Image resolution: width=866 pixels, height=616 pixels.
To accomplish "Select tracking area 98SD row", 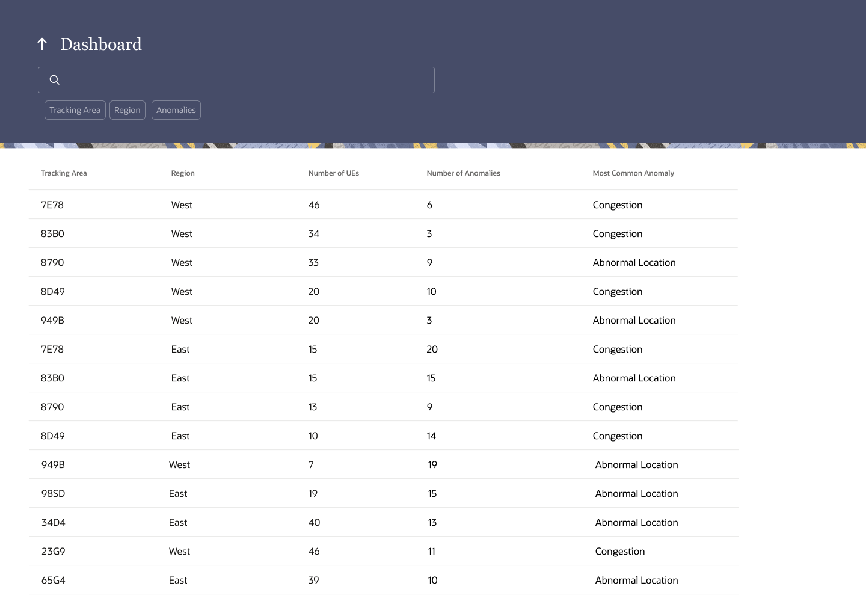I will 384,493.
